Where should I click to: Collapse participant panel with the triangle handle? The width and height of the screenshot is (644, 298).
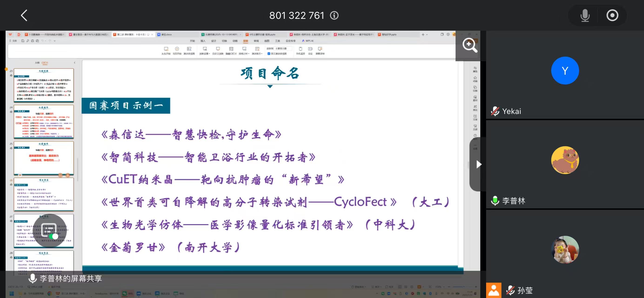coord(478,164)
